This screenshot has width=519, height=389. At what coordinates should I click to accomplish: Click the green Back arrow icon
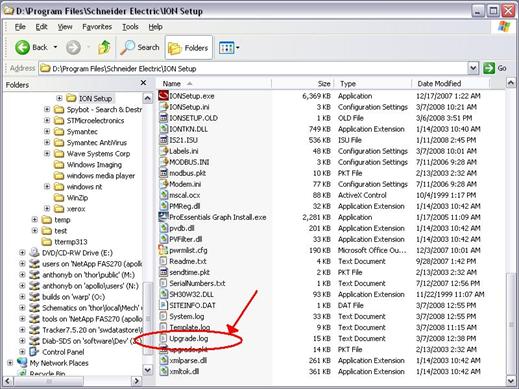(22, 47)
